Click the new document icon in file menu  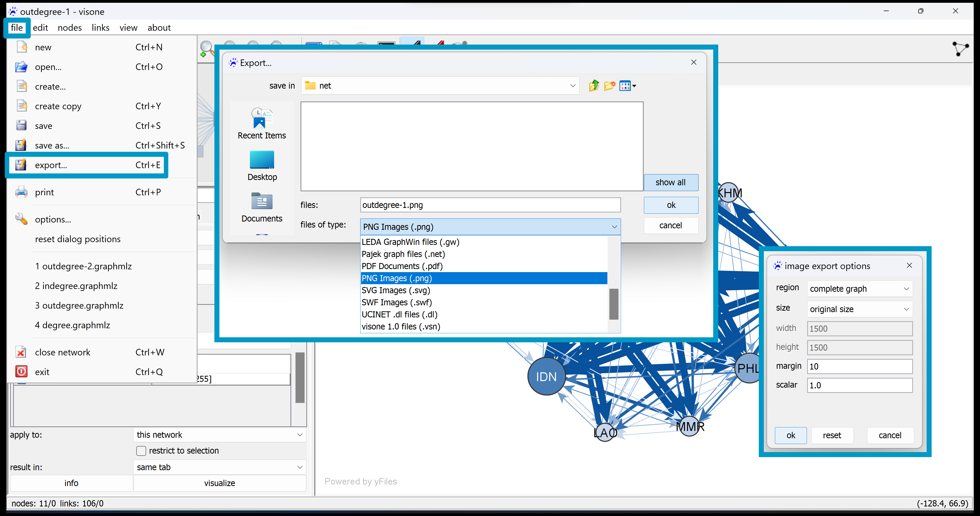(x=22, y=47)
